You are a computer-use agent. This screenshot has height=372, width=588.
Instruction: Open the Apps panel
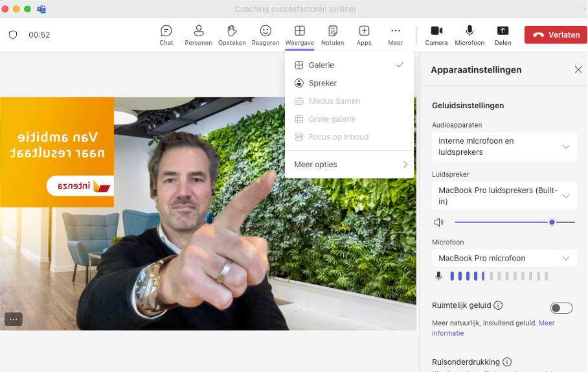[364, 34]
